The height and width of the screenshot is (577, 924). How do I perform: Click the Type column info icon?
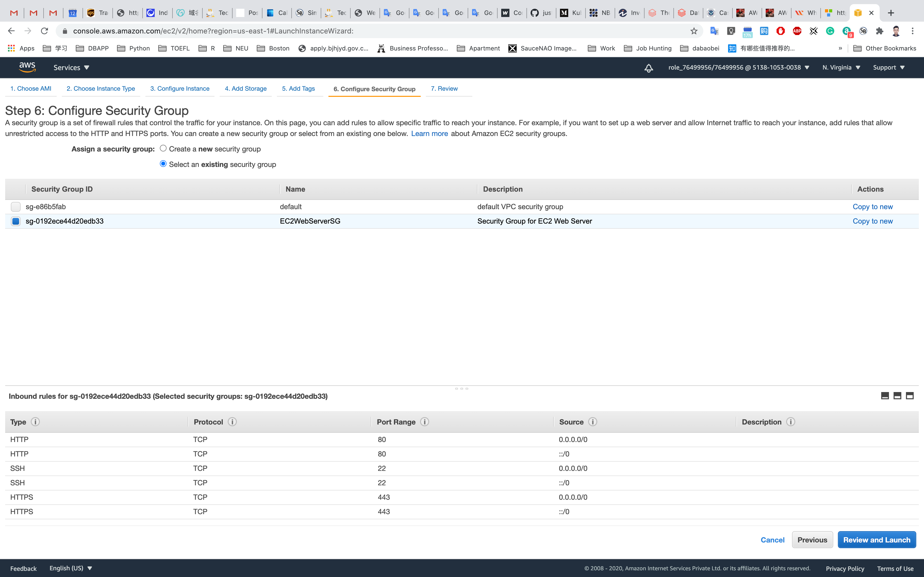(35, 422)
